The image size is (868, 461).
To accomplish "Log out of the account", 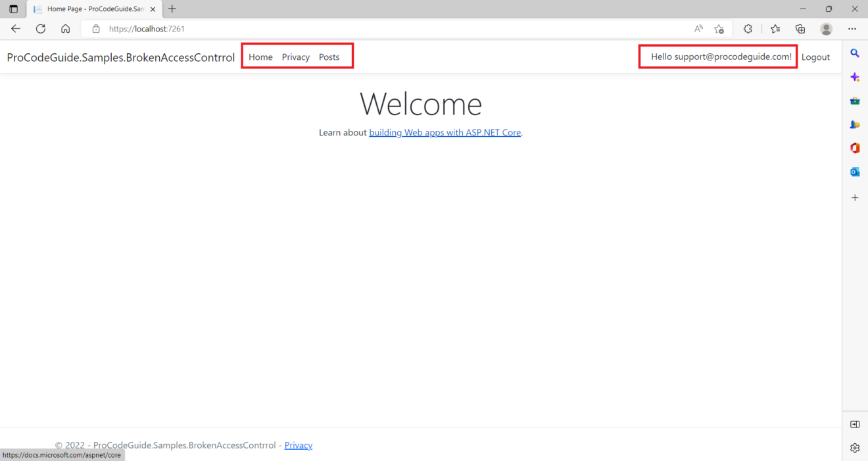I will coord(815,57).
